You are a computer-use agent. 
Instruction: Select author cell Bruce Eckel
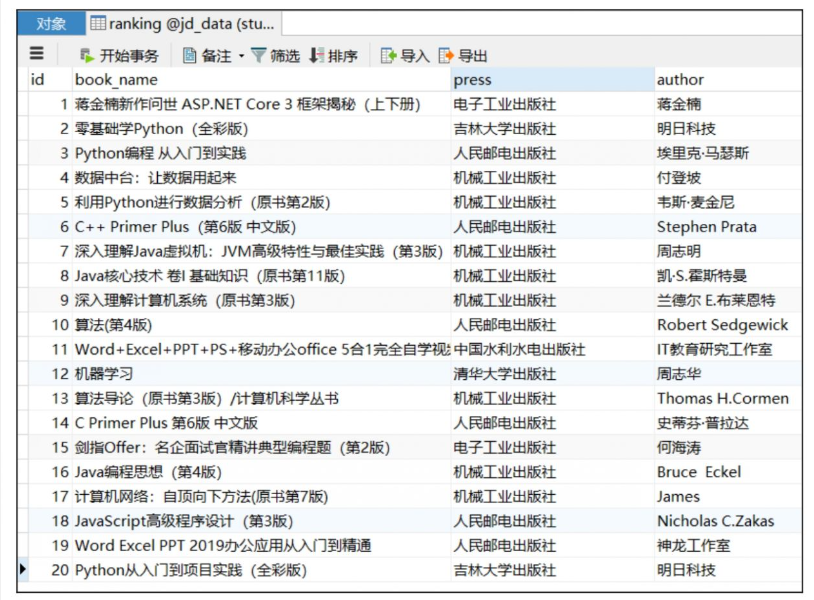click(x=728, y=472)
